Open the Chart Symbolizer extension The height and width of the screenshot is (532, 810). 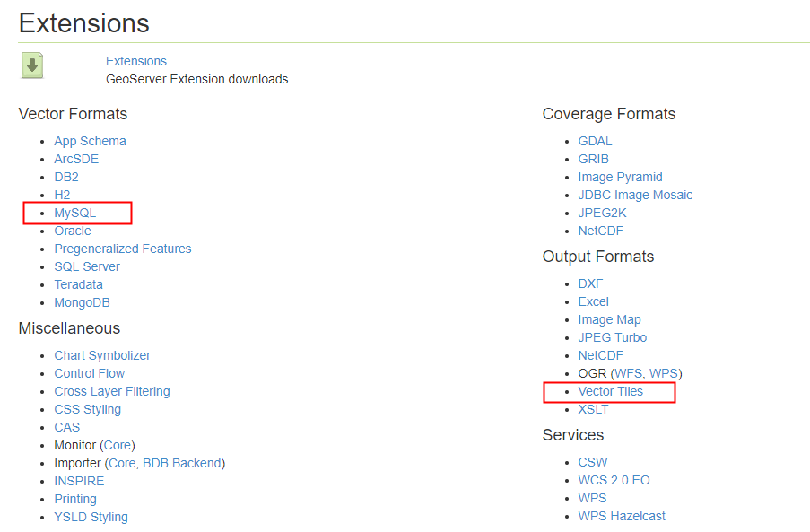(101, 355)
